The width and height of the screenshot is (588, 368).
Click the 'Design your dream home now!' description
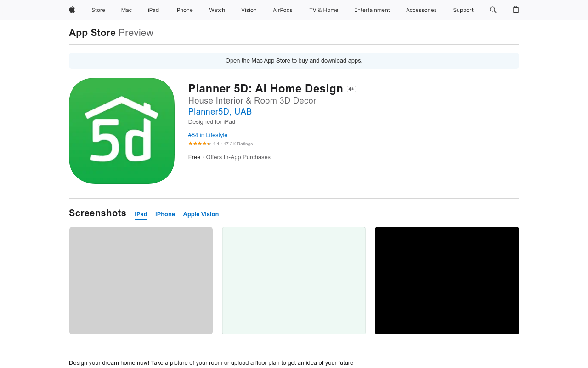click(211, 363)
